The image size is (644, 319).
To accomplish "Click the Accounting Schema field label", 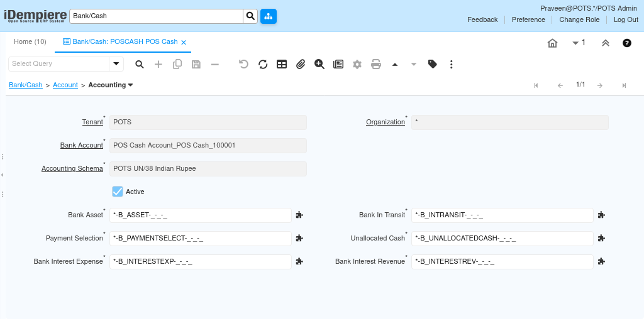I will pyautogui.click(x=72, y=168).
